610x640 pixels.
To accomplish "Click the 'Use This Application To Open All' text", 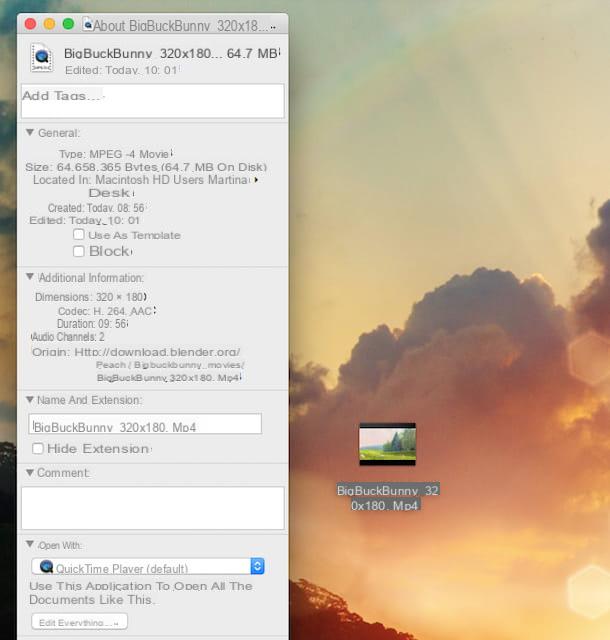I will click(x=141, y=593).
